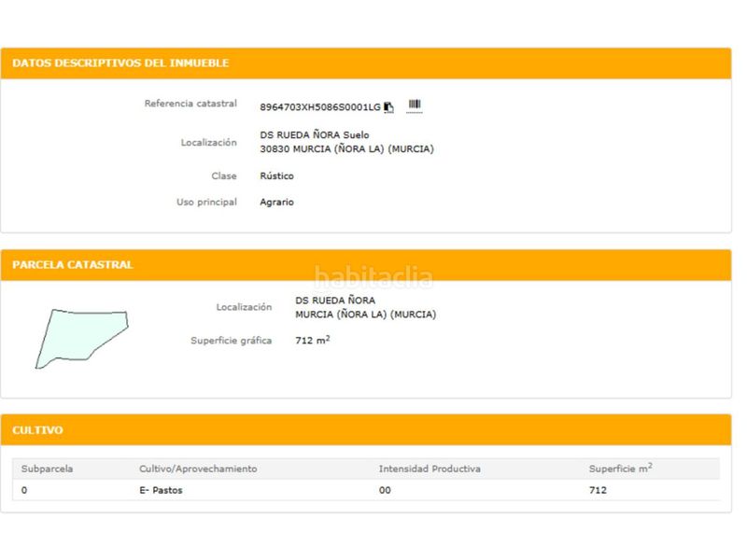Click the '712 m2' graphic surface value

pyautogui.click(x=313, y=340)
